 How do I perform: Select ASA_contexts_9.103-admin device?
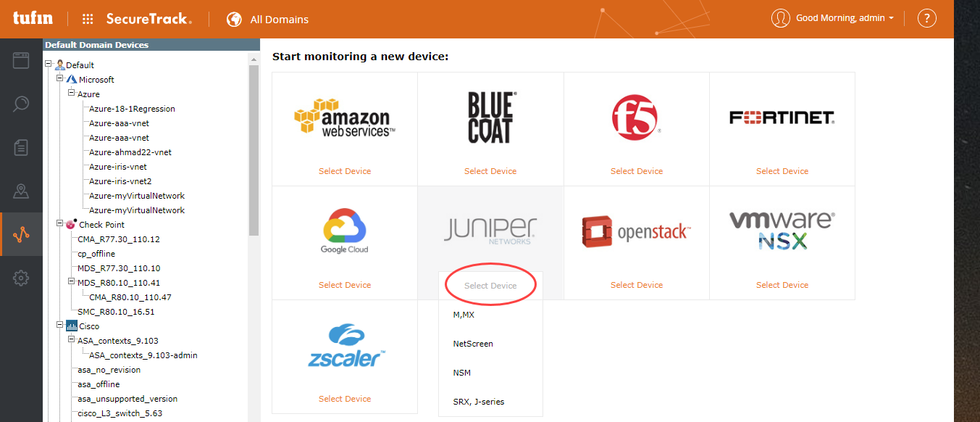pyautogui.click(x=143, y=355)
